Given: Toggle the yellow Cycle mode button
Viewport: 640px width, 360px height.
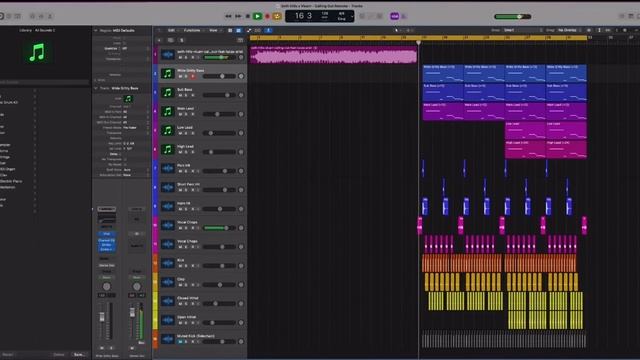Looking at the screenshot, I should click(277, 16).
